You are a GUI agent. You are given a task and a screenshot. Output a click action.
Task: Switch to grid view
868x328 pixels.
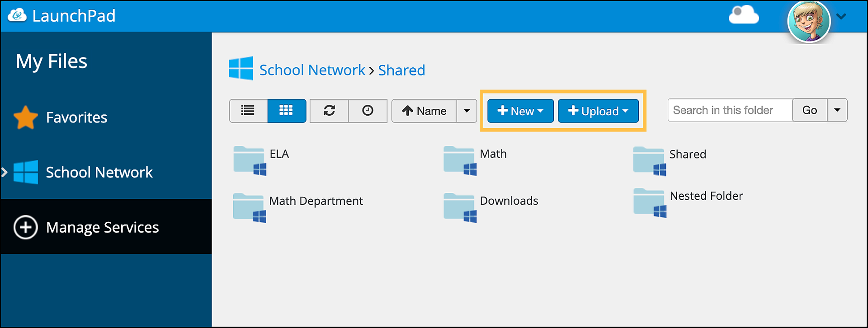click(x=287, y=111)
